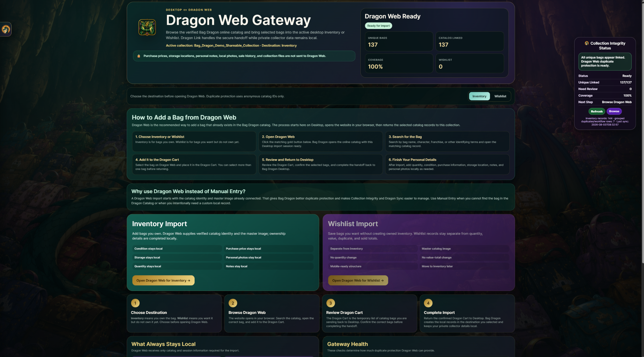Click the floating dragon launcher icon
The image size is (644, 357).
6,29
